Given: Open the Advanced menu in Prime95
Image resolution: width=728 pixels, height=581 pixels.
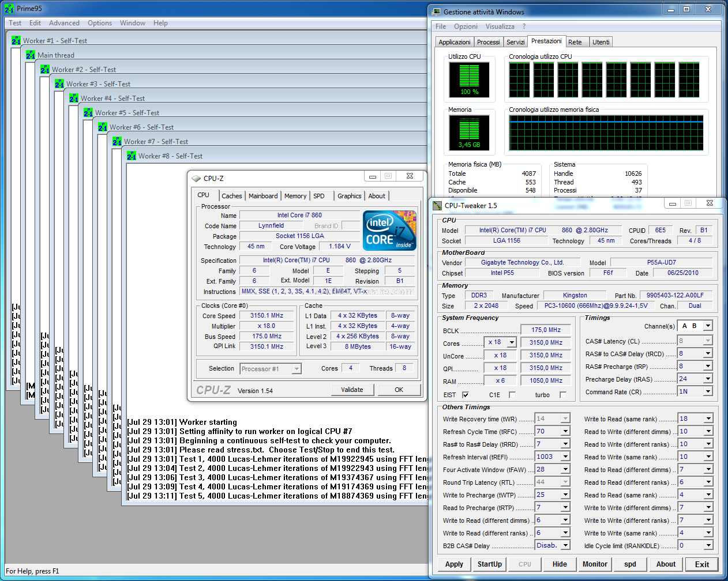Looking at the screenshot, I should click(64, 23).
